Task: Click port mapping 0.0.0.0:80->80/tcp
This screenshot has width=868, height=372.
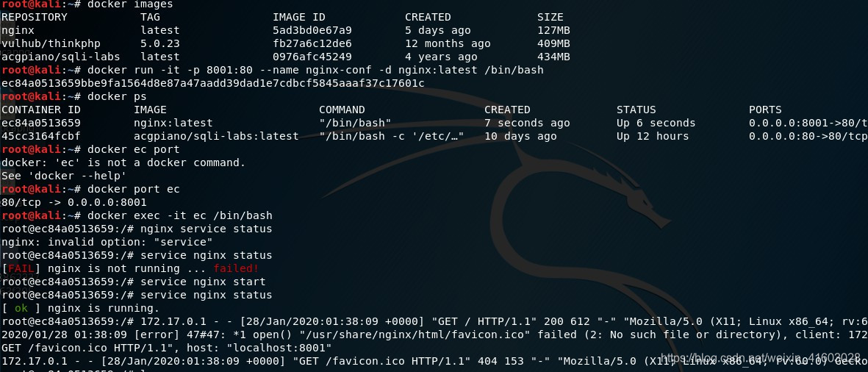Action: (808, 137)
